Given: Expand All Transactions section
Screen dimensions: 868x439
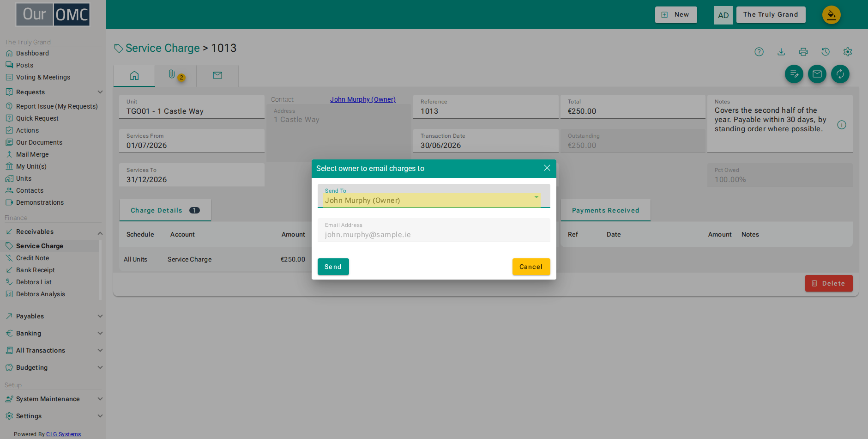Looking at the screenshot, I should 53,350.
